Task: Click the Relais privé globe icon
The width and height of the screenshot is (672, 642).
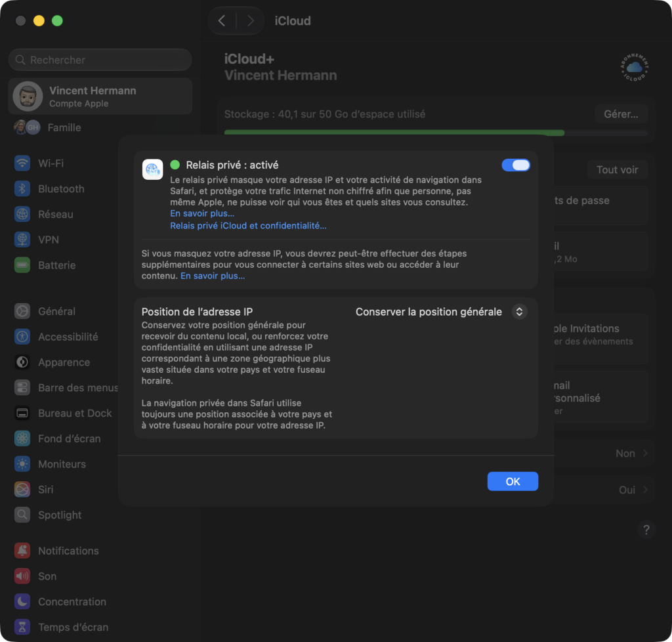Action: [152, 169]
